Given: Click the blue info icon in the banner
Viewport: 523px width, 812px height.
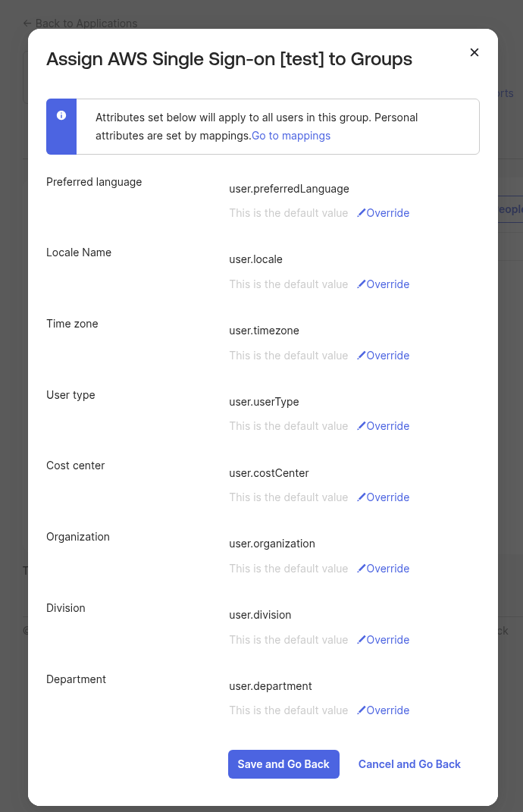Looking at the screenshot, I should coord(61,115).
